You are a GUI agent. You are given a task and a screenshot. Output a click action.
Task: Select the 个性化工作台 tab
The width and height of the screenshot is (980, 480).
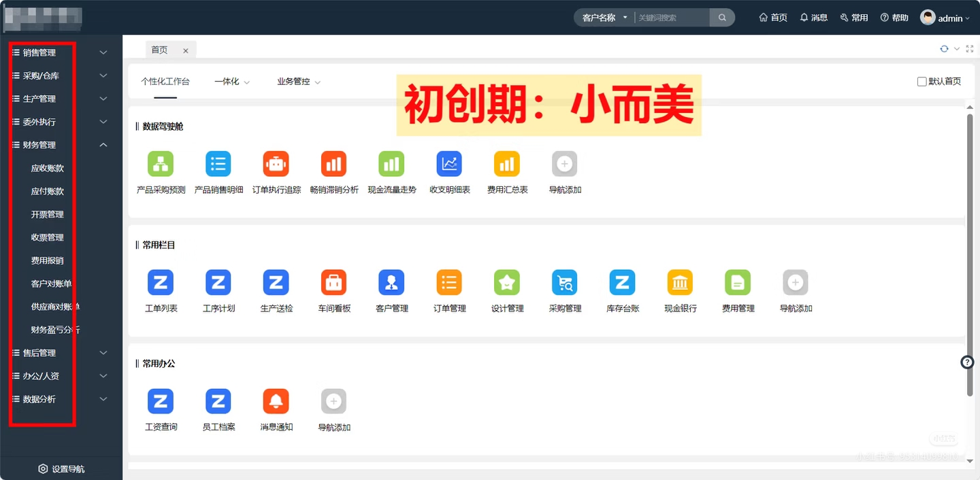[x=165, y=82]
